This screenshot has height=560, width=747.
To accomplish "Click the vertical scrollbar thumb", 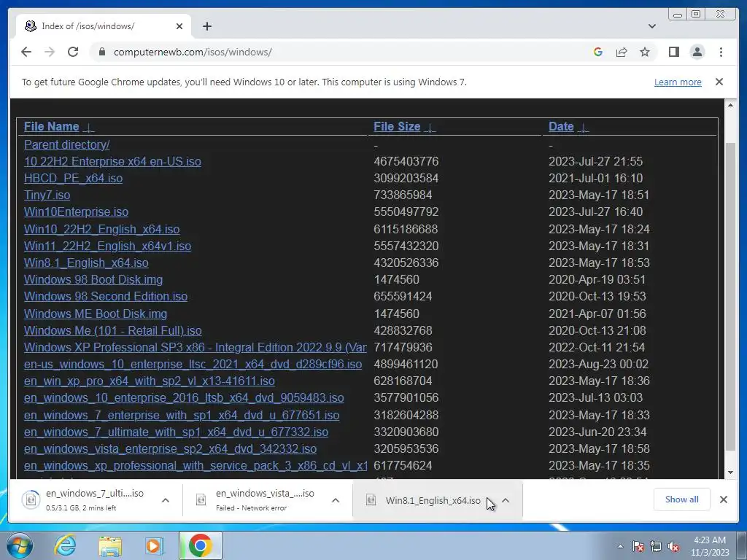I will pyautogui.click(x=730, y=295).
